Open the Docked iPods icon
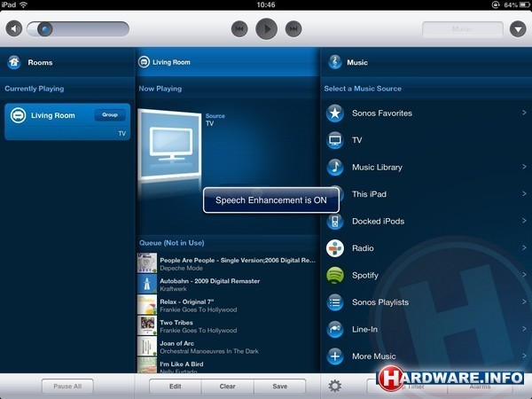 (x=335, y=221)
